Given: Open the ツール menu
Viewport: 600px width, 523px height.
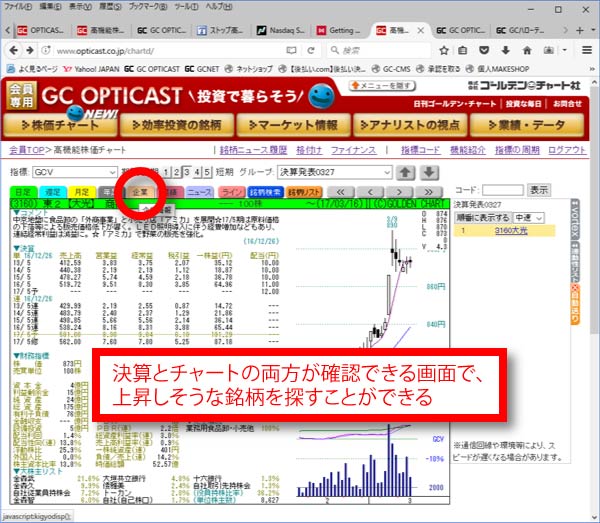Looking at the screenshot, I should (186, 7).
